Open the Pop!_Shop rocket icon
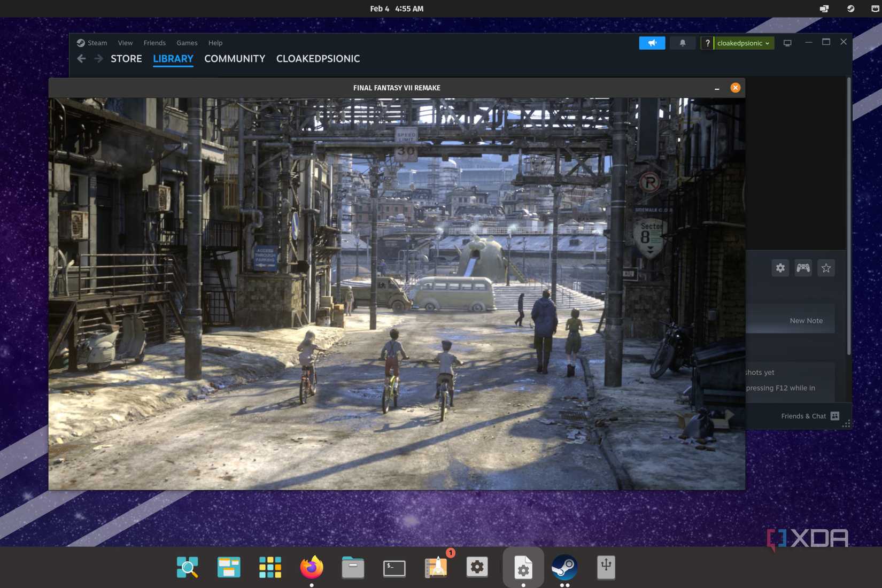Screen dimensions: 882x588 point(436,567)
